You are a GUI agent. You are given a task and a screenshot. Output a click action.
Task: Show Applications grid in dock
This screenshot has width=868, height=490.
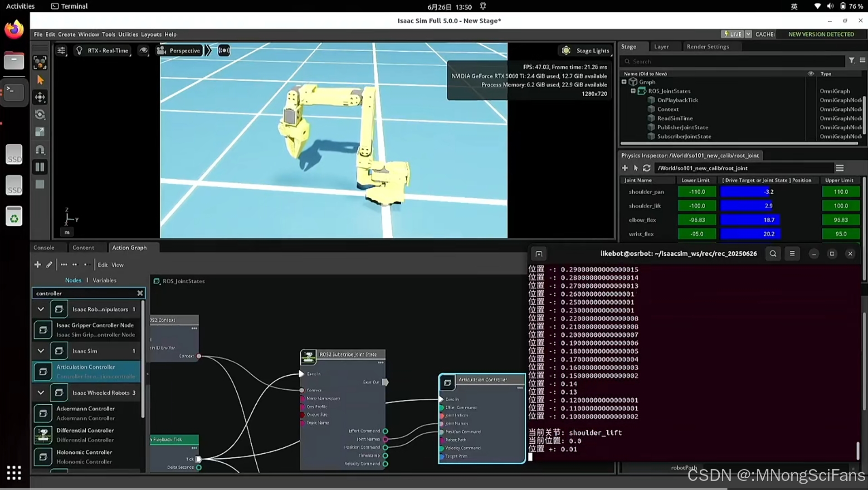pos(14,473)
